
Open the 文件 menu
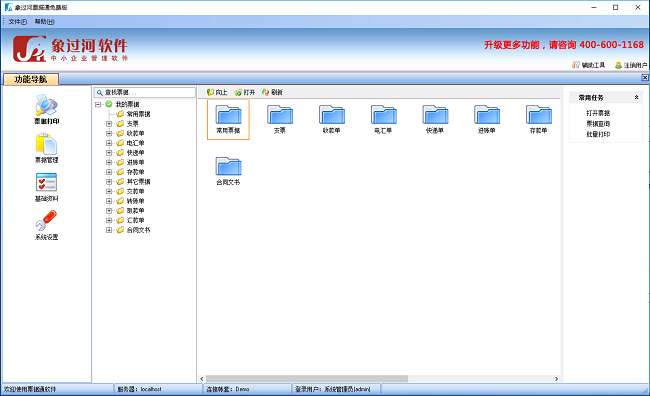(x=17, y=21)
